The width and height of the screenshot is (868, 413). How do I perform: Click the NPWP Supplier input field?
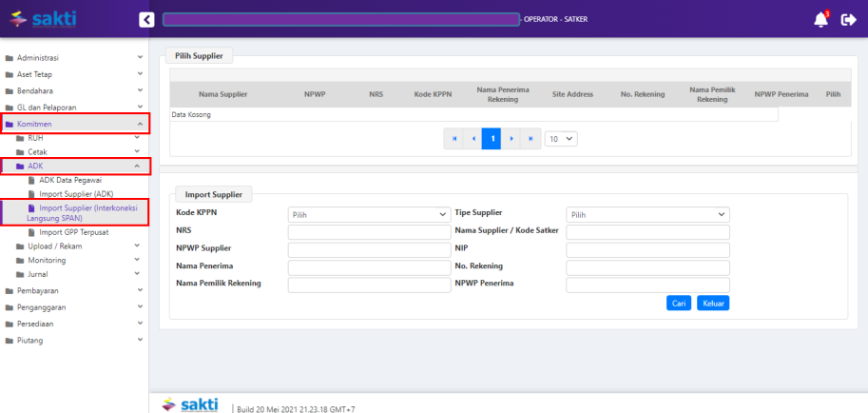click(368, 249)
